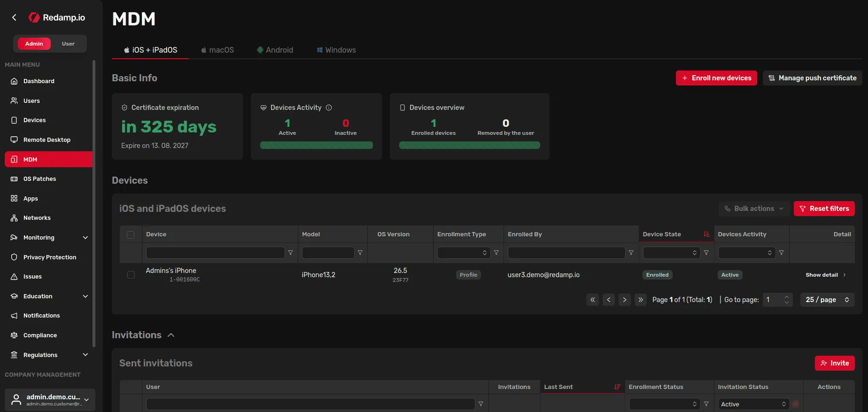The image size is (868, 412).
Task: Click the Enrollment Type filter funnel icon
Action: tap(496, 253)
